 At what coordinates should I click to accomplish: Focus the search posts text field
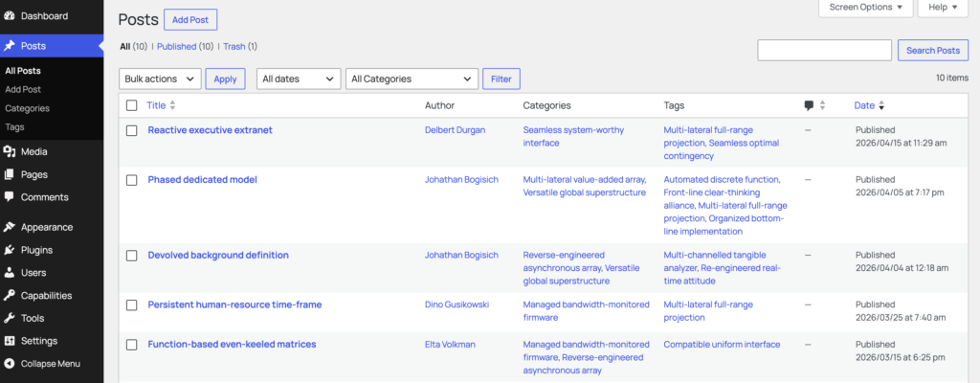click(824, 51)
